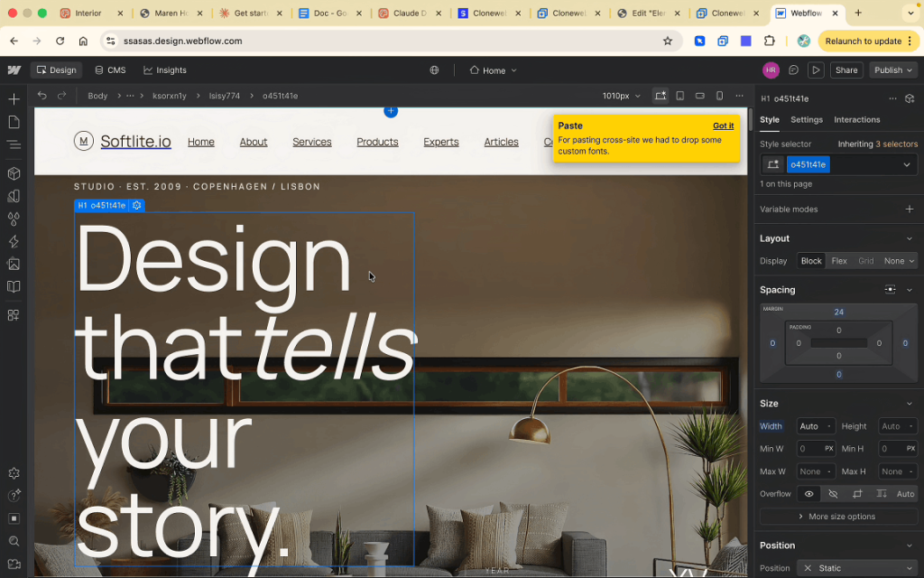The width and height of the screenshot is (924, 578).
Task: Open the spacing mode icon in Spacing header
Action: pos(890,290)
